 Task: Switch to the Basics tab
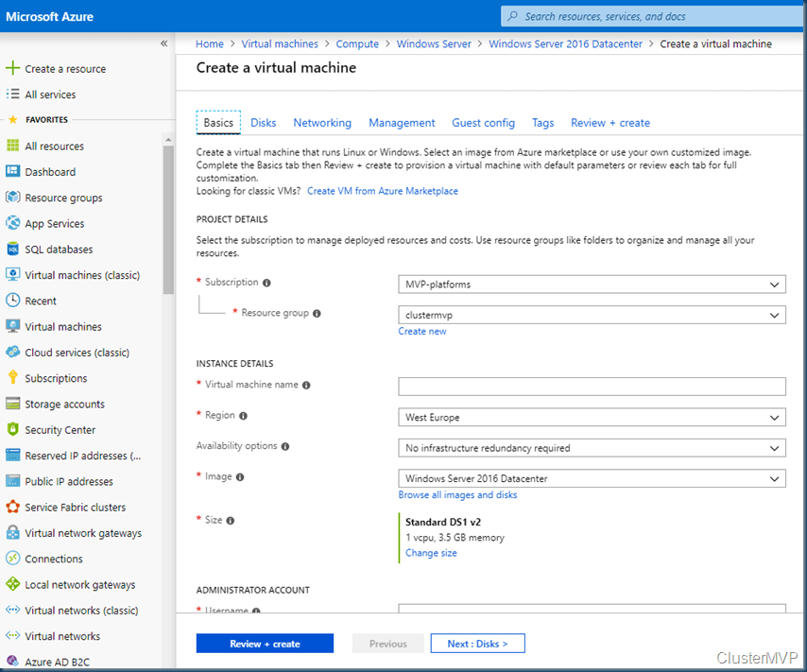tap(218, 123)
